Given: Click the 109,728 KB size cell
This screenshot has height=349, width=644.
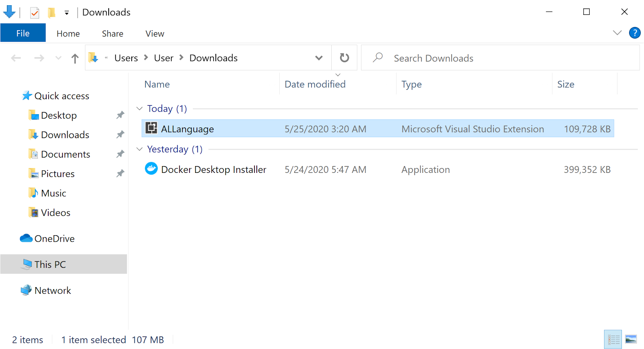Looking at the screenshot, I should [587, 129].
